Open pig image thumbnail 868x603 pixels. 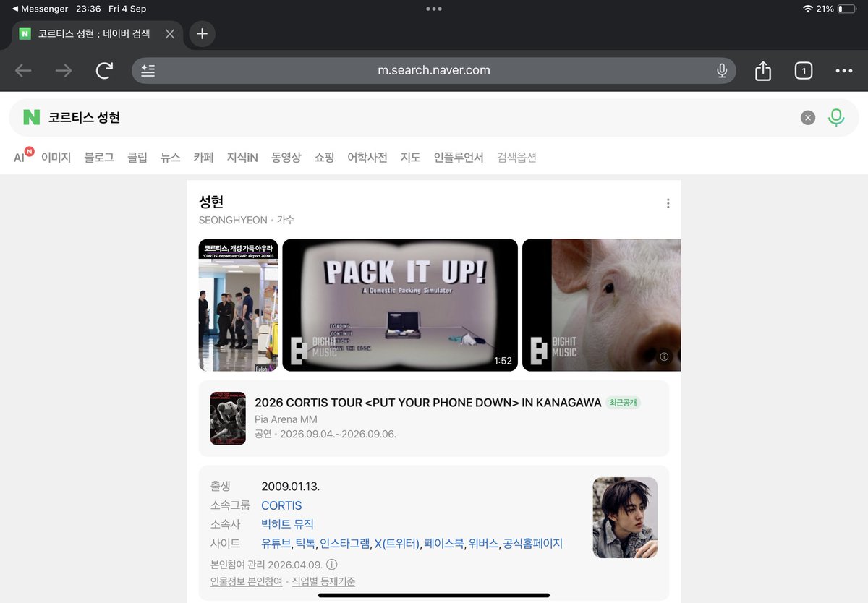coord(602,305)
